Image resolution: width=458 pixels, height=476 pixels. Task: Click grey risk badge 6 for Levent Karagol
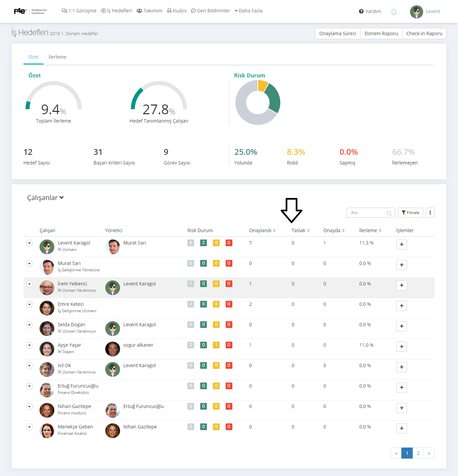[191, 243]
